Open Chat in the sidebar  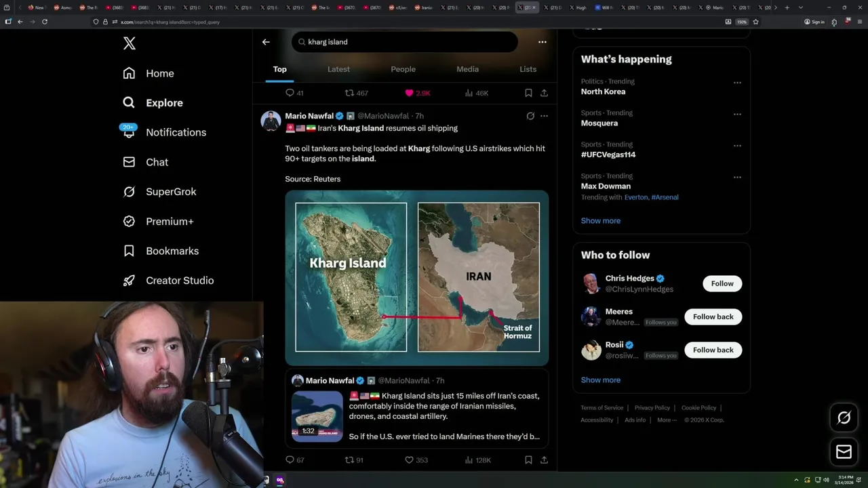tap(145, 162)
